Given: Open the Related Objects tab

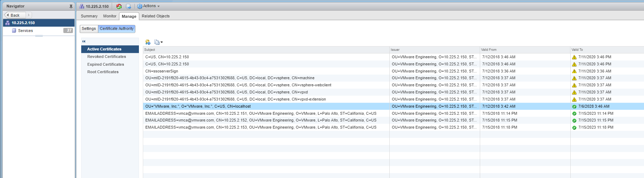Looking at the screenshot, I should pos(156,16).
